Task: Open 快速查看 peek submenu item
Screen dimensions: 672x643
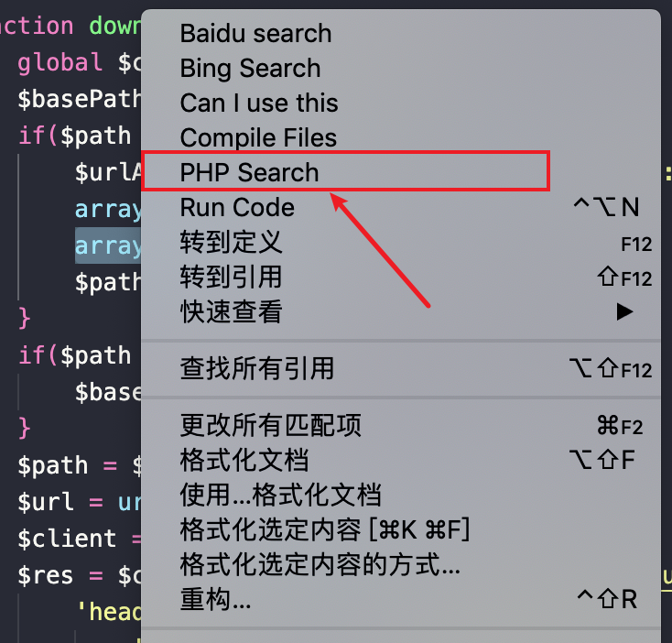Action: [x=401, y=311]
